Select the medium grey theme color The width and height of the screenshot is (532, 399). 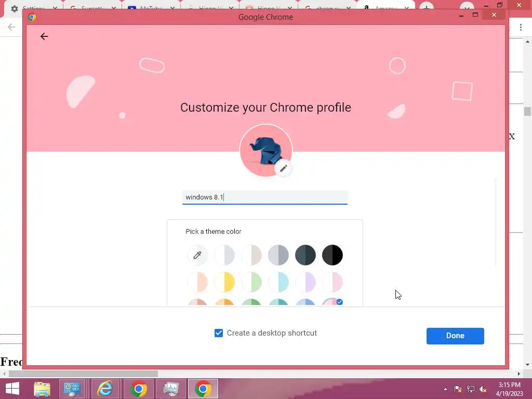coord(278,255)
